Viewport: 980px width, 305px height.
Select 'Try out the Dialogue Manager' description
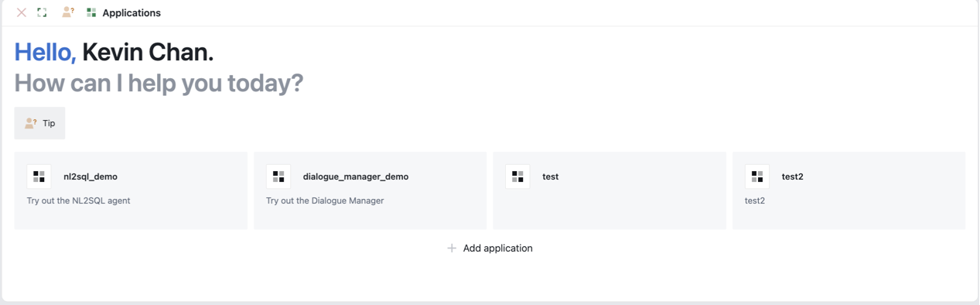tap(325, 200)
